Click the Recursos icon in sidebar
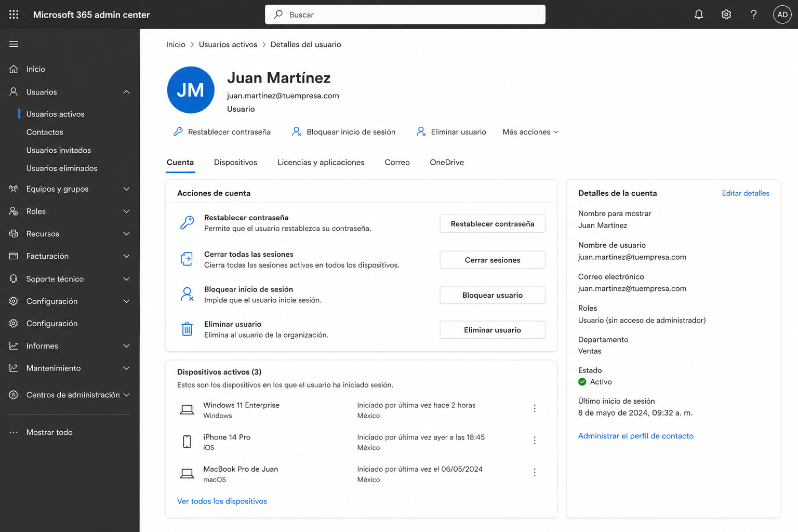The width and height of the screenshot is (798, 532). 14,234
